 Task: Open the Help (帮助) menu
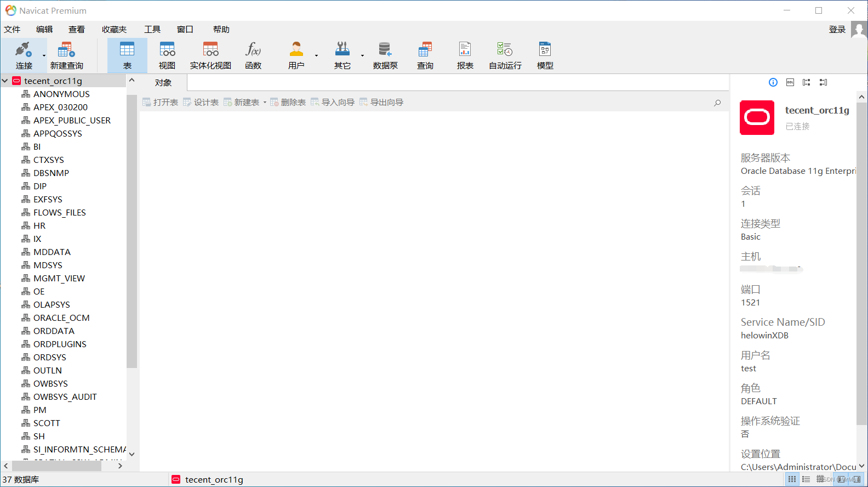(x=221, y=30)
